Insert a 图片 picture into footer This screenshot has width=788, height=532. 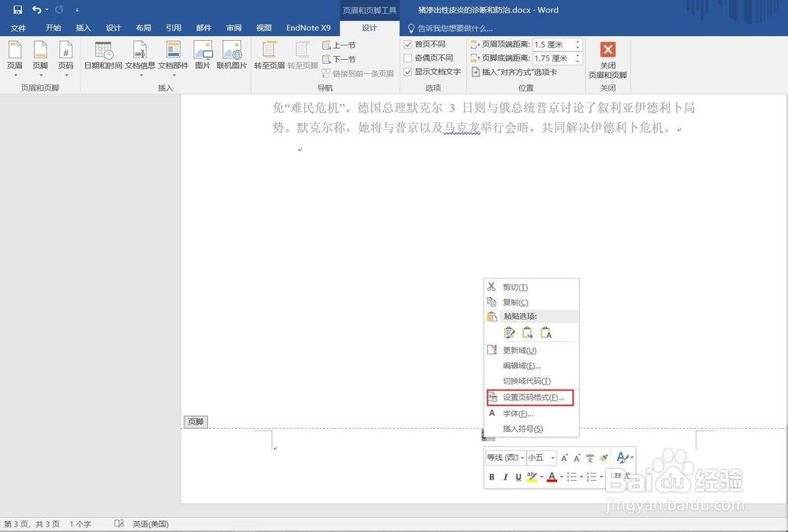click(203, 55)
